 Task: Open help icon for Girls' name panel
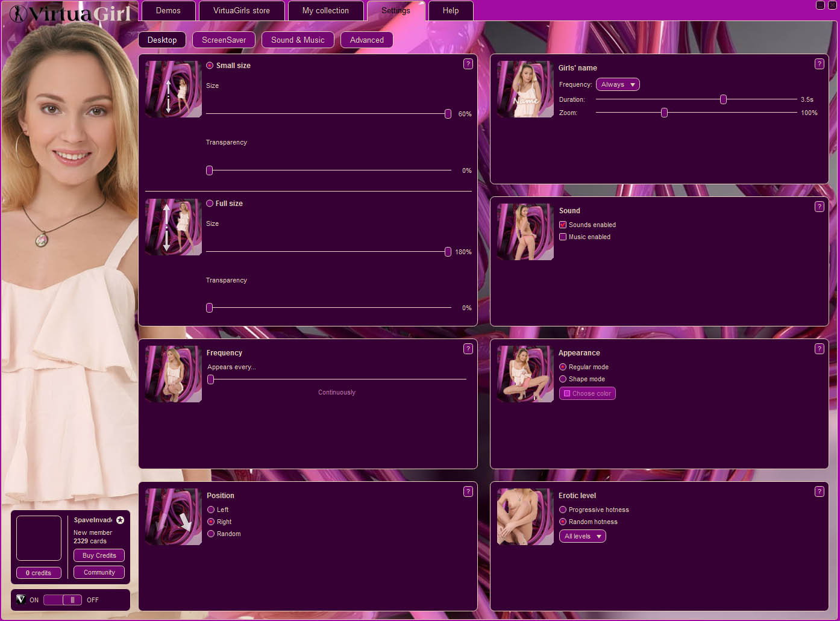[819, 64]
